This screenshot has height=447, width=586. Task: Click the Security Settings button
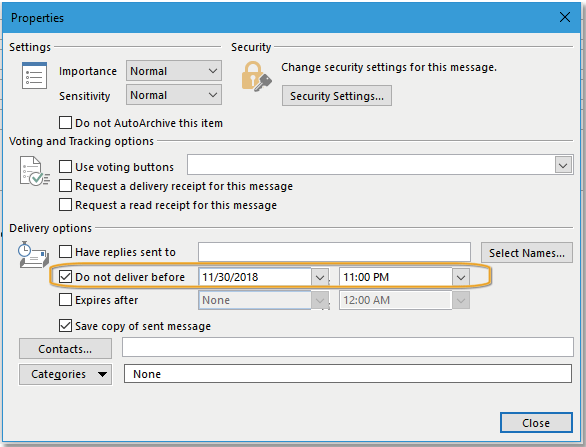[x=337, y=96]
